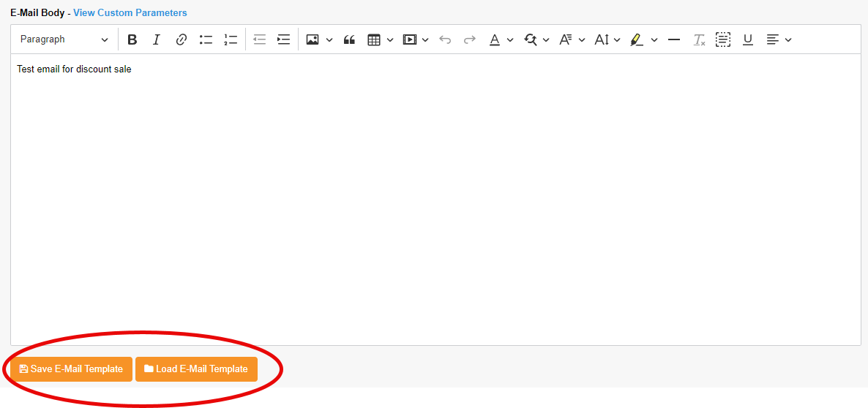
Task: Create a numbered list
Action: pos(231,39)
